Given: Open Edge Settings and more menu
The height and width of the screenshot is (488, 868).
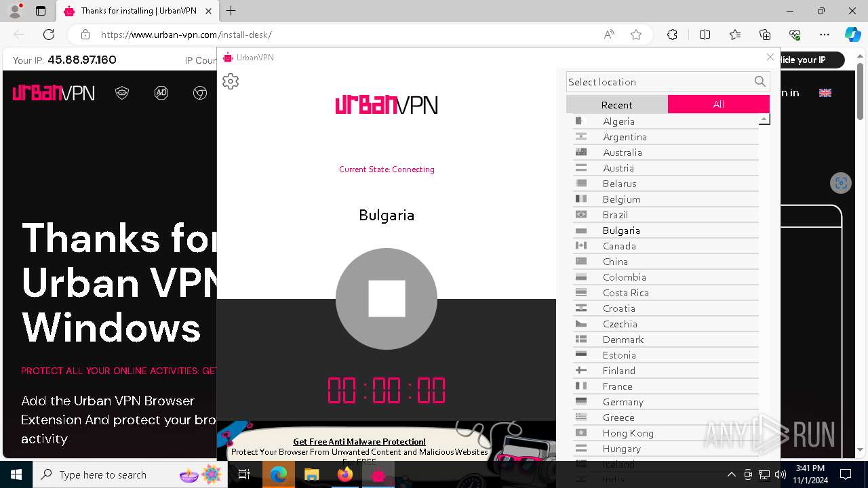Looking at the screenshot, I should point(825,35).
